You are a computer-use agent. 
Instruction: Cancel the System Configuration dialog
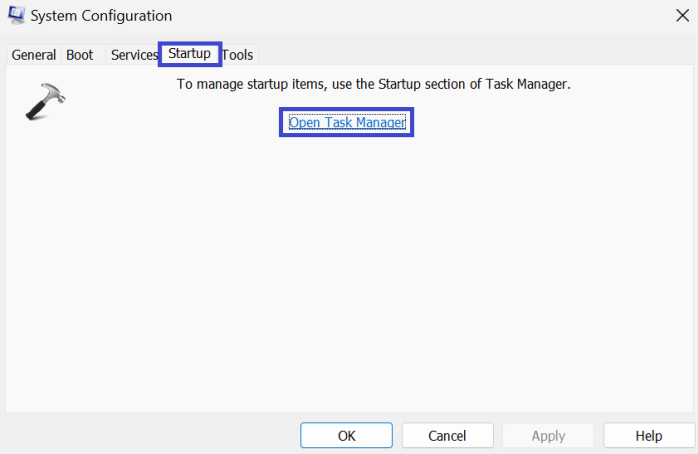447,436
